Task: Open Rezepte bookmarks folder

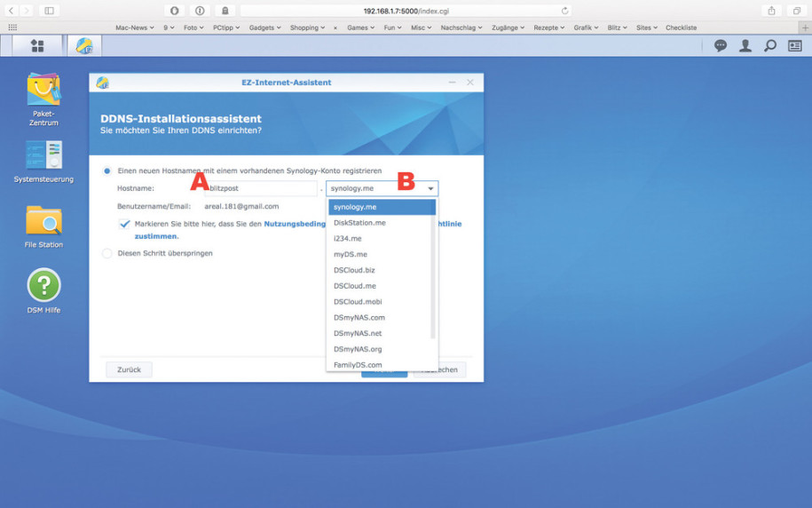Action: click(549, 28)
